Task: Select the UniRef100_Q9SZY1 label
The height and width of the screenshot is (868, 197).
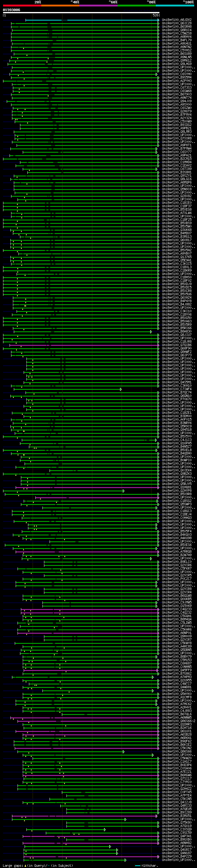Action: (x=177, y=176)
